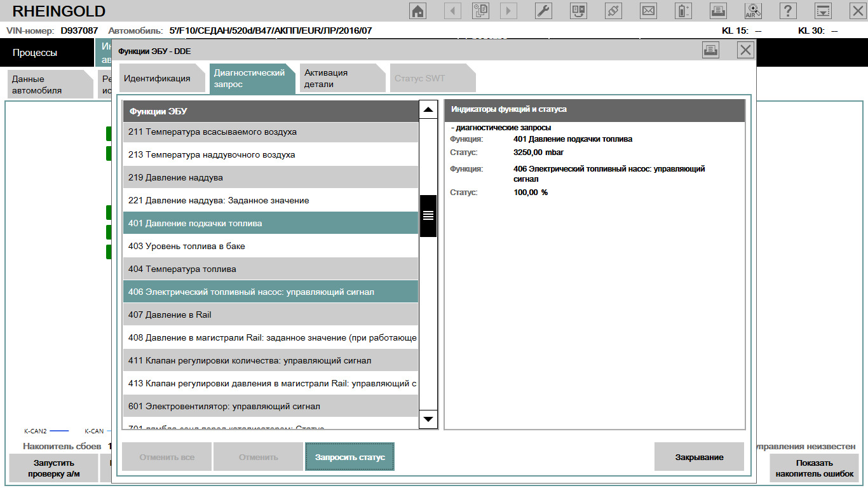The width and height of the screenshot is (868, 488).
Task: Select 413 Клапан регулировки давления row
Action: click(x=271, y=384)
